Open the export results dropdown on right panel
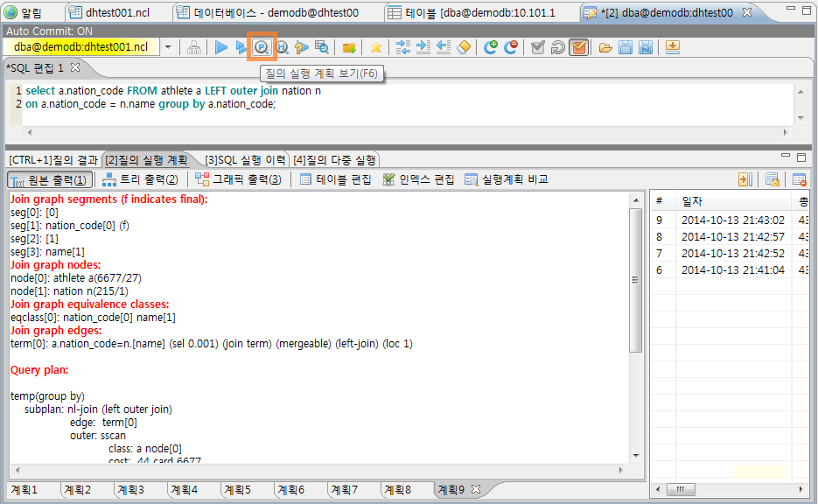 [x=745, y=179]
